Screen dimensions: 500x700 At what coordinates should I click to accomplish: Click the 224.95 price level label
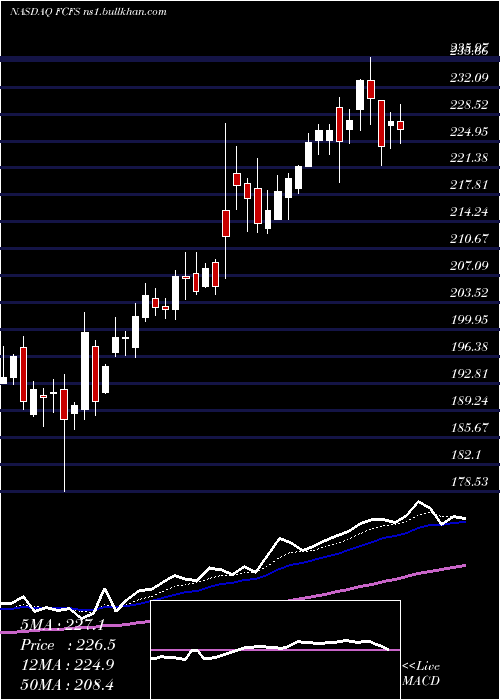469,132
